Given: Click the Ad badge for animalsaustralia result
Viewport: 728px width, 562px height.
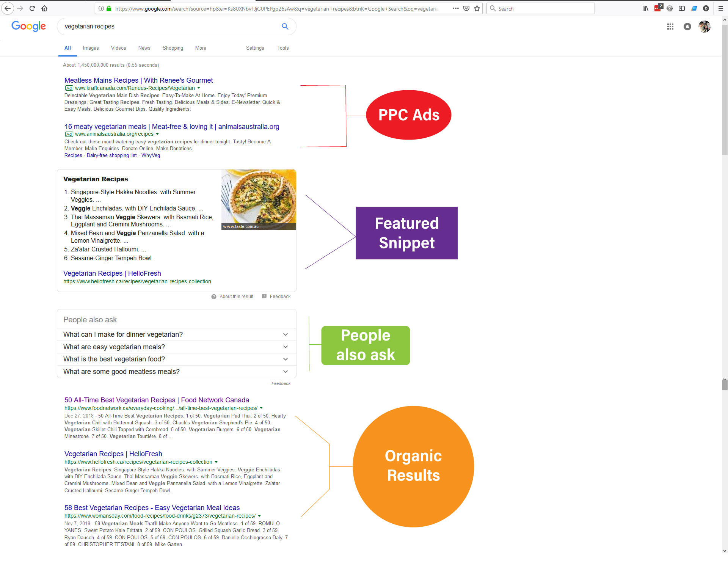Looking at the screenshot, I should tap(69, 134).
